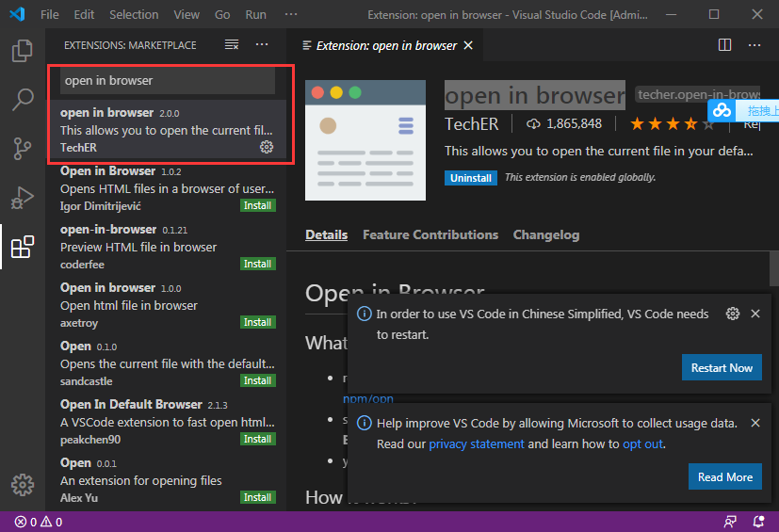The image size is (779, 532).
Task: Click the npm/opn link in details
Action: coord(368,399)
